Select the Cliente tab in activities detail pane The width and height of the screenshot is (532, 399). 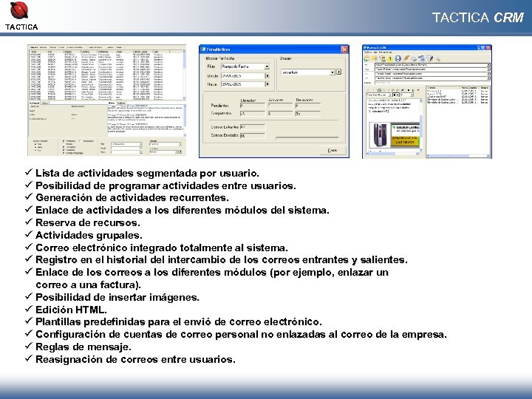[45, 103]
